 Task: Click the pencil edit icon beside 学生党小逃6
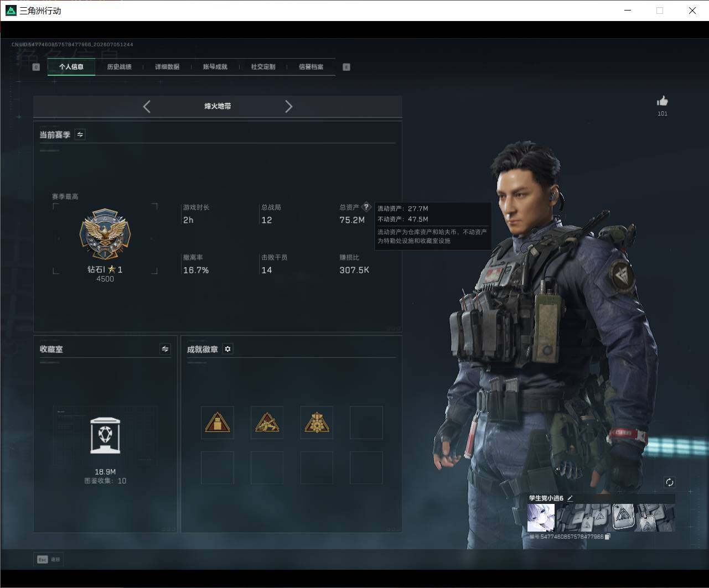pyautogui.click(x=570, y=498)
